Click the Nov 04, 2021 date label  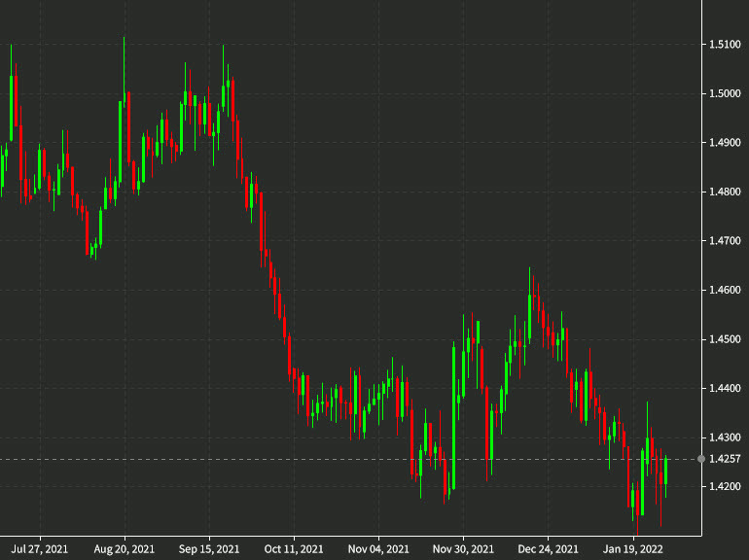(378, 548)
